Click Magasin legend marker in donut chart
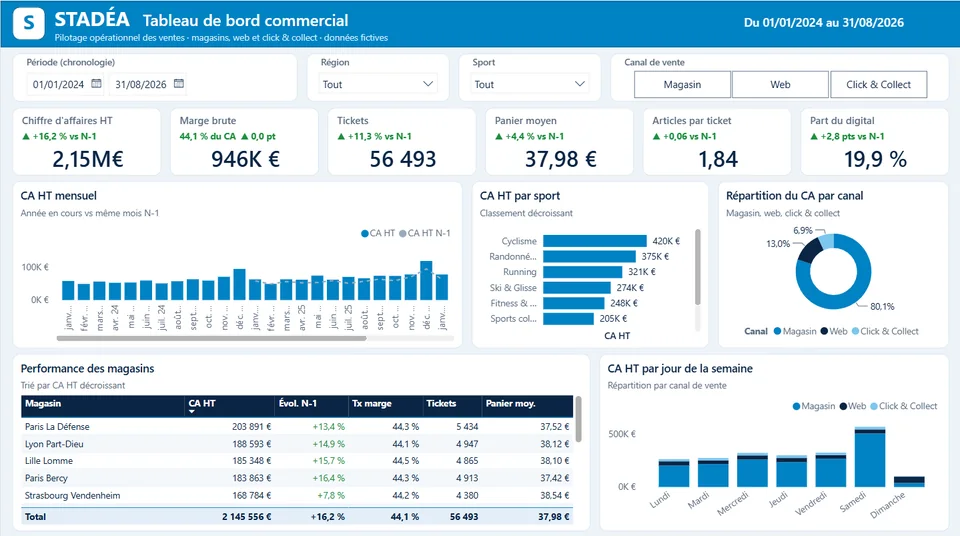 [x=778, y=331]
